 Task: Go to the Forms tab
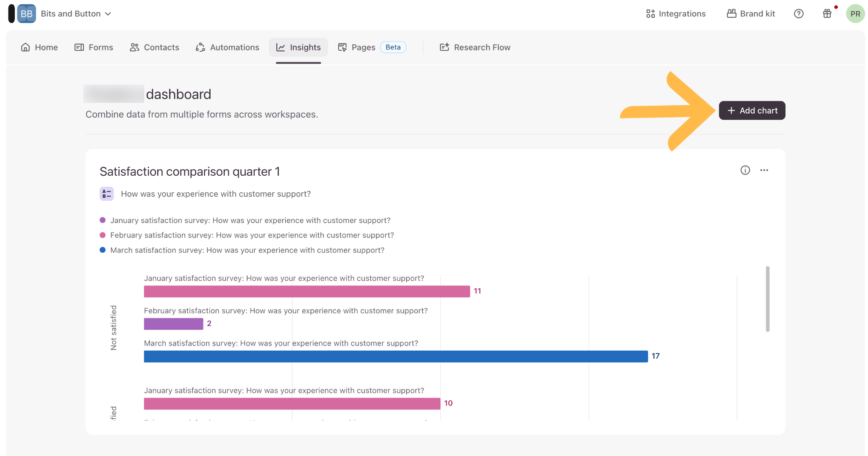(94, 47)
